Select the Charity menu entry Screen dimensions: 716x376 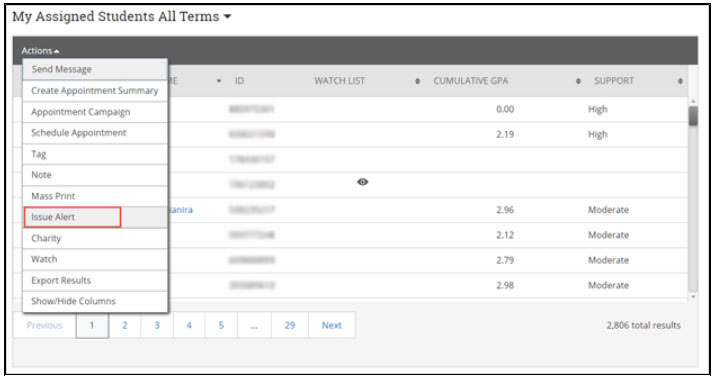point(95,238)
